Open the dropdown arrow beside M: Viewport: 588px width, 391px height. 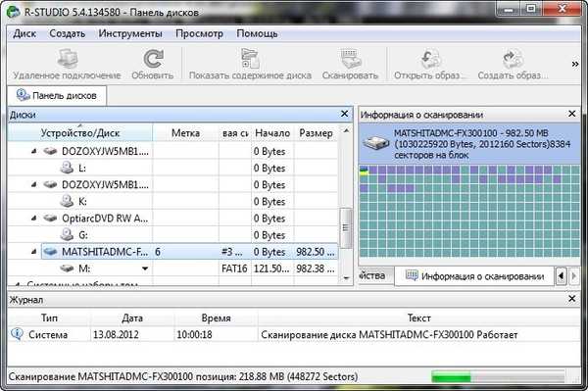pyautogui.click(x=145, y=269)
